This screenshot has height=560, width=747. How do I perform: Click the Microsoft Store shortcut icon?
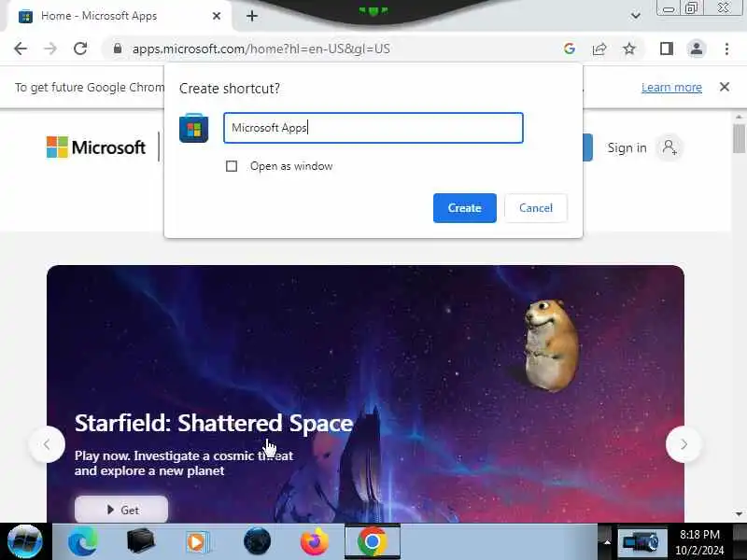193,128
